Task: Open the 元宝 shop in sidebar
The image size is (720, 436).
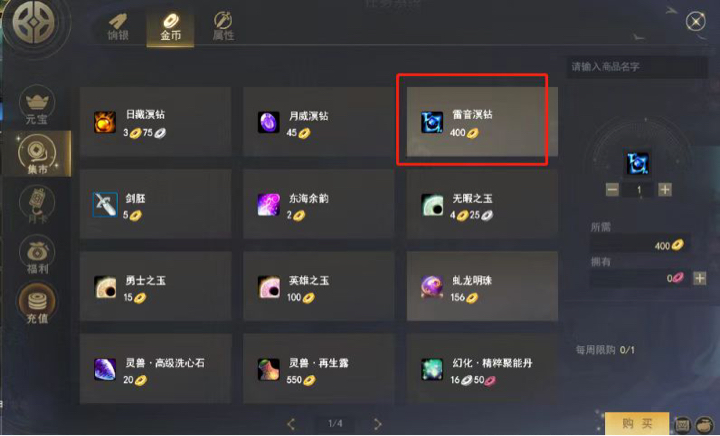Action: pos(37,105)
